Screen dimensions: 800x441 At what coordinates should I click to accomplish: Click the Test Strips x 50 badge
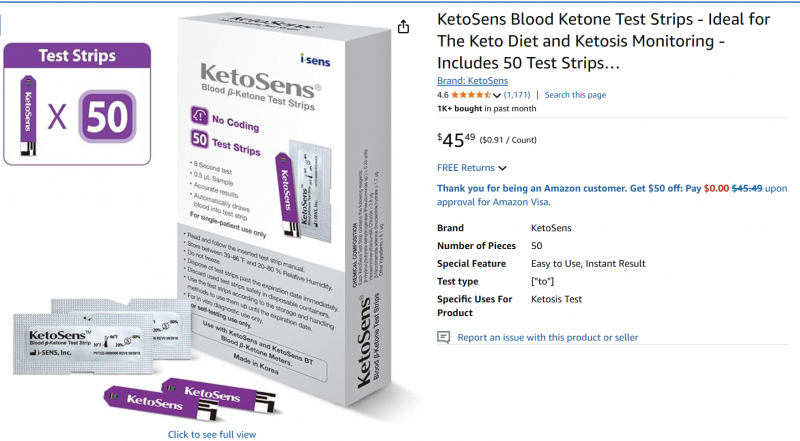77,104
